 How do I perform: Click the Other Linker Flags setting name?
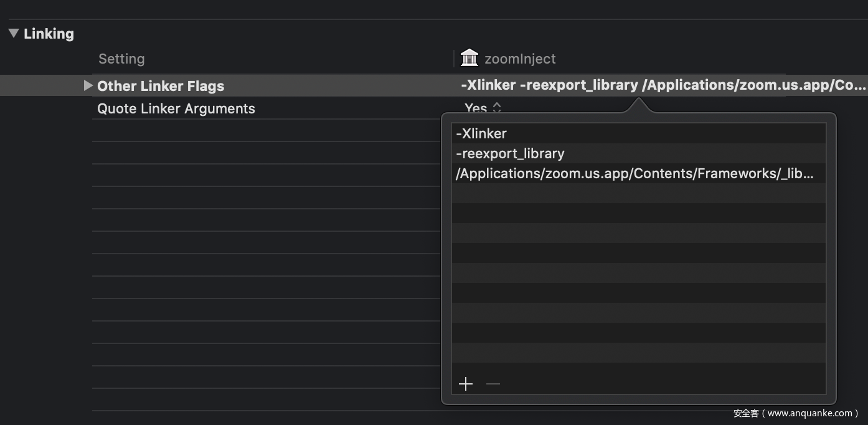pos(161,86)
